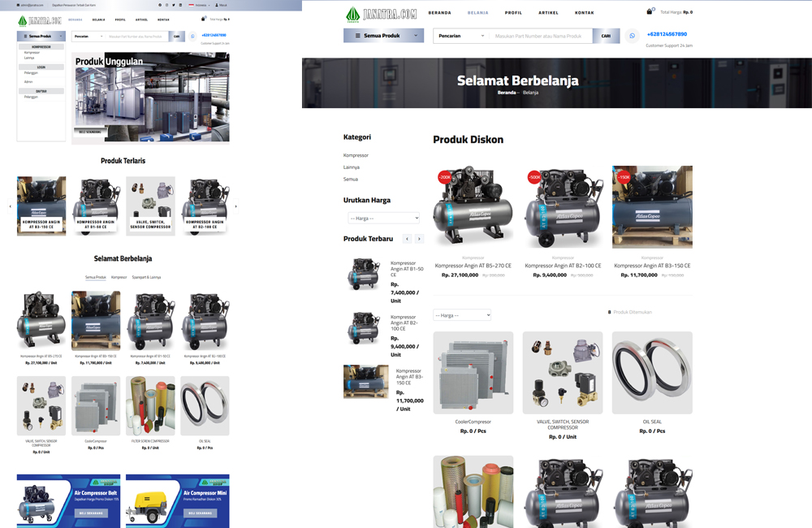
Task: Expand Semua Produk dropdown on left page
Action: 41,37
